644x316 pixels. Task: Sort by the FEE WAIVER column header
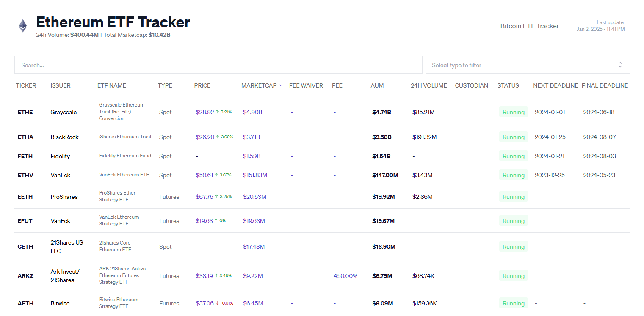[x=306, y=85]
